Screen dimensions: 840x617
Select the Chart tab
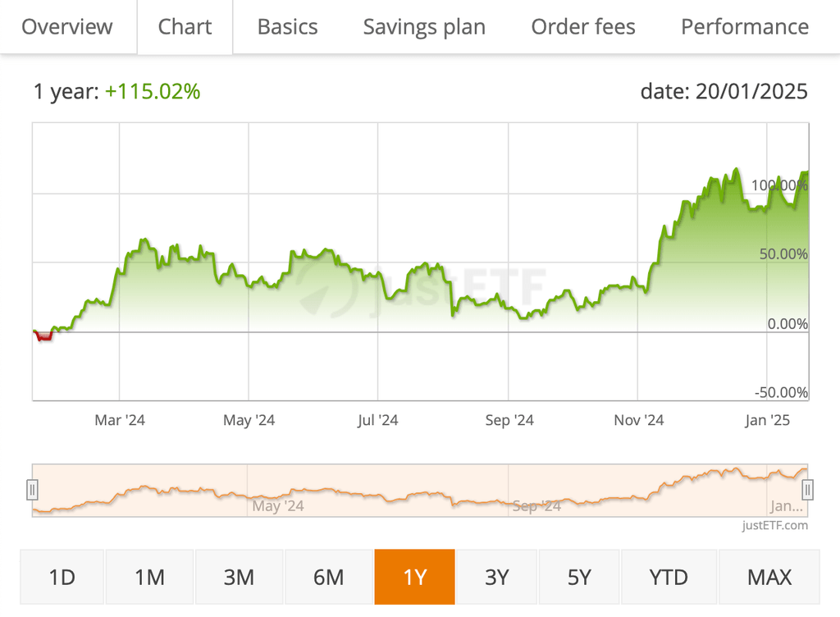point(185,27)
